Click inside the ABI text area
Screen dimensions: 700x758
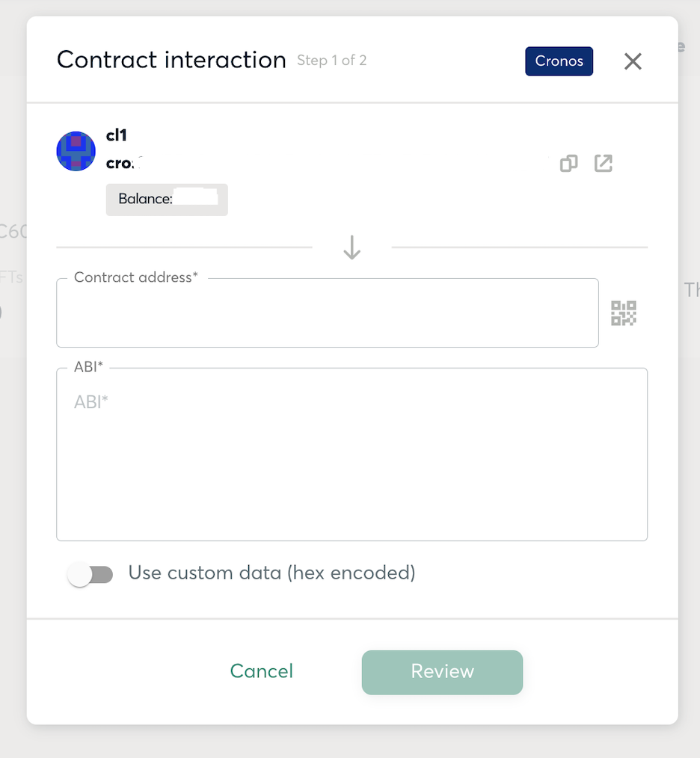coord(351,463)
